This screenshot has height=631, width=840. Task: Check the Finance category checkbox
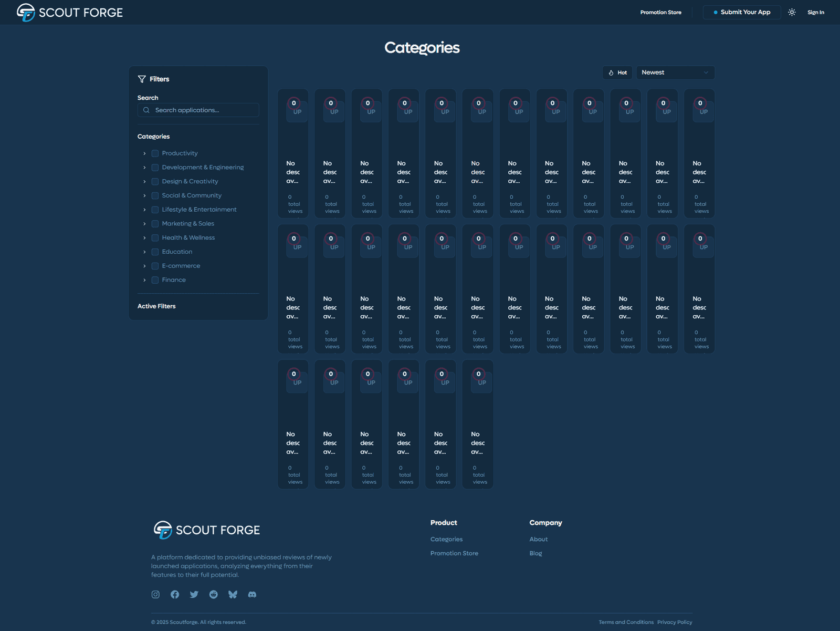pyautogui.click(x=155, y=280)
